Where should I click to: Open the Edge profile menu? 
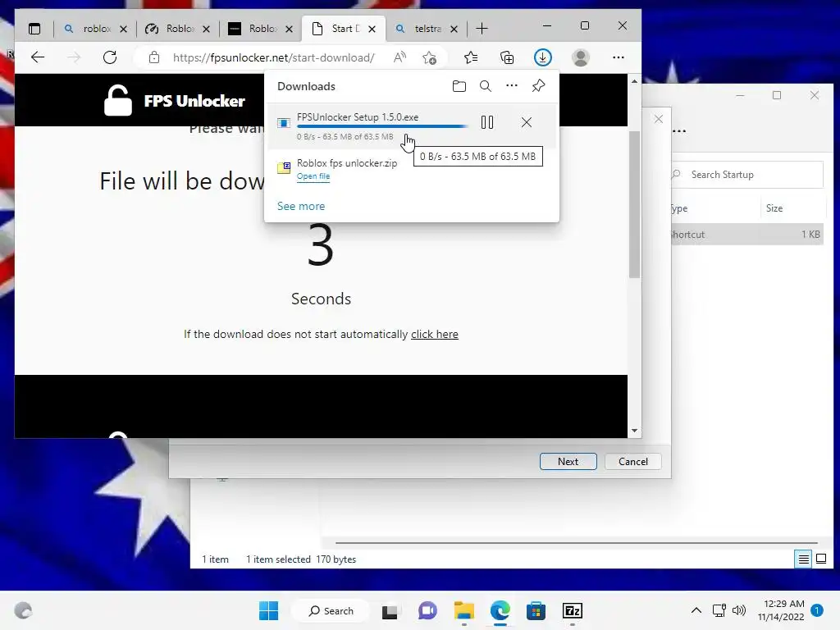coord(581,57)
